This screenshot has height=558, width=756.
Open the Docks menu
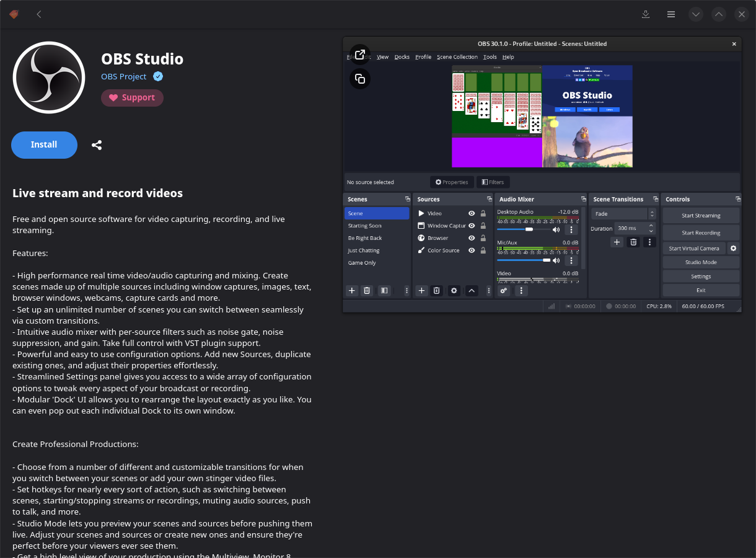402,56
